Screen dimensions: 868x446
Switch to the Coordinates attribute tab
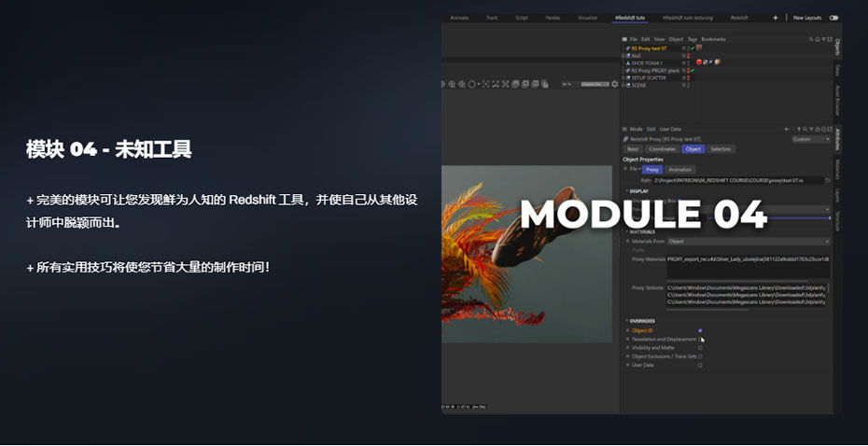[662, 149]
